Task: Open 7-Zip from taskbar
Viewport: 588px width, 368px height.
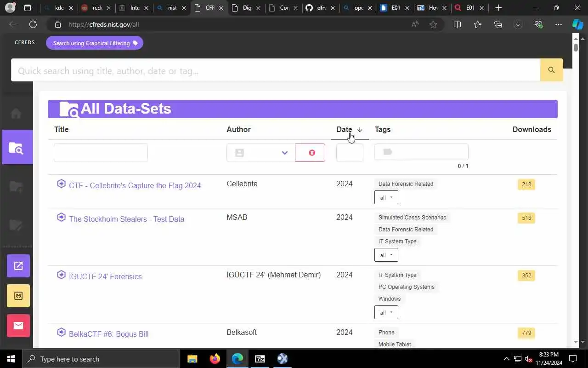Action: (260, 359)
